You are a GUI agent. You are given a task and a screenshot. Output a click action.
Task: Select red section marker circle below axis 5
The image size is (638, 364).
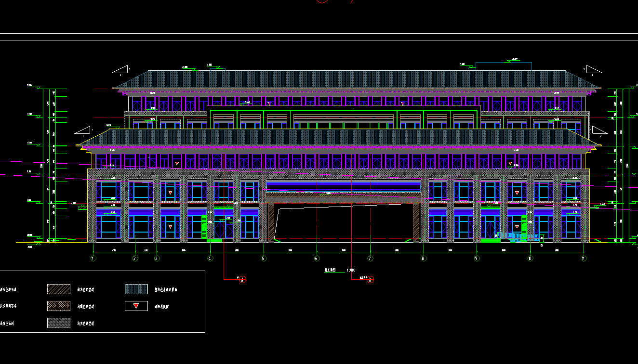pyautogui.click(x=243, y=279)
